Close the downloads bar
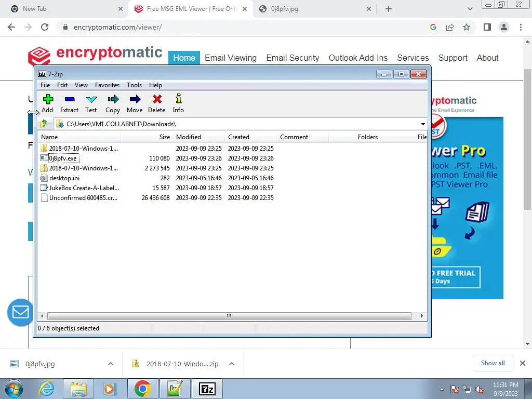Image resolution: width=532 pixels, height=399 pixels. (x=523, y=363)
